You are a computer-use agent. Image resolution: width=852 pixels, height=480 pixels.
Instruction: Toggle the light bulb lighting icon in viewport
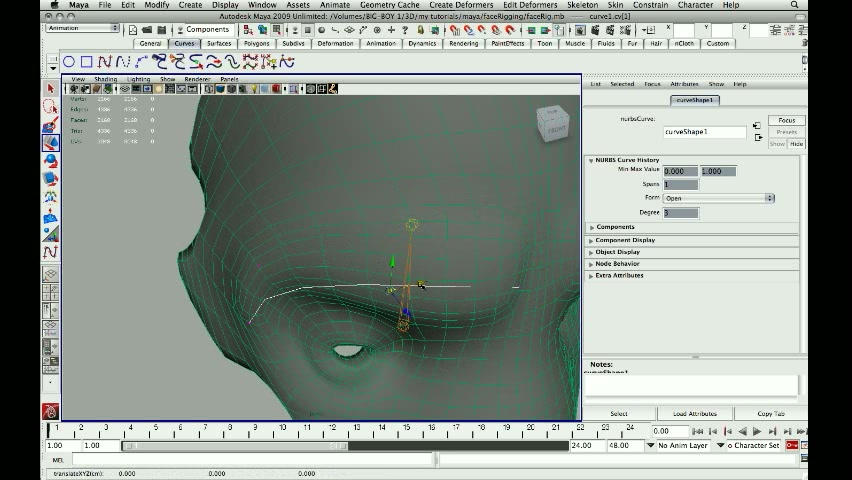pos(254,89)
